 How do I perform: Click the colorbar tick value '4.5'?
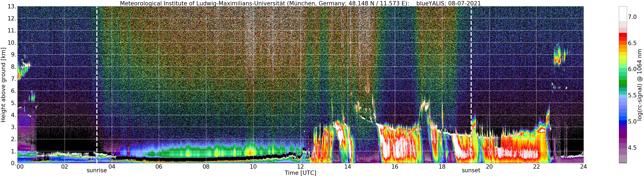pyautogui.click(x=632, y=147)
